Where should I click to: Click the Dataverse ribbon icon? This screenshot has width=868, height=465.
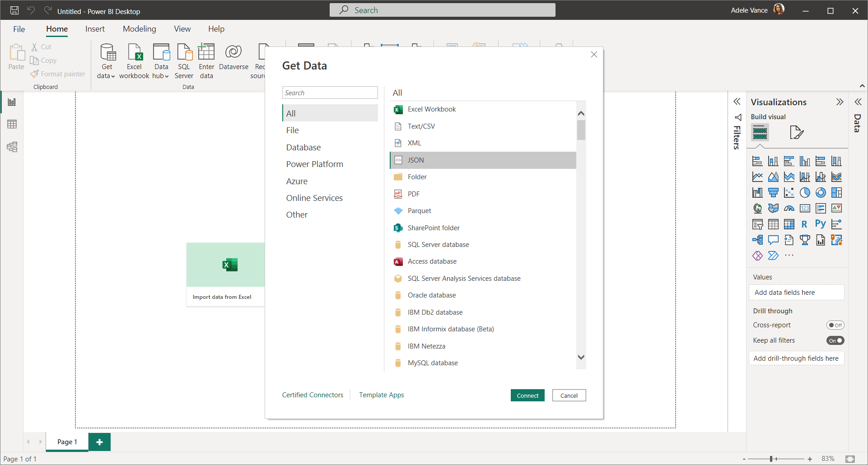(233, 57)
